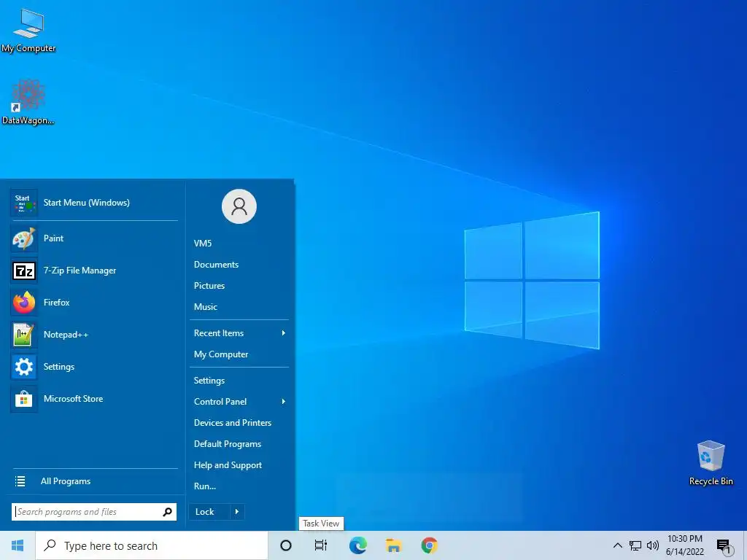Viewport: 747px width, 560px height.
Task: Open Google Chrome from the taskbar
Action: pos(429,545)
